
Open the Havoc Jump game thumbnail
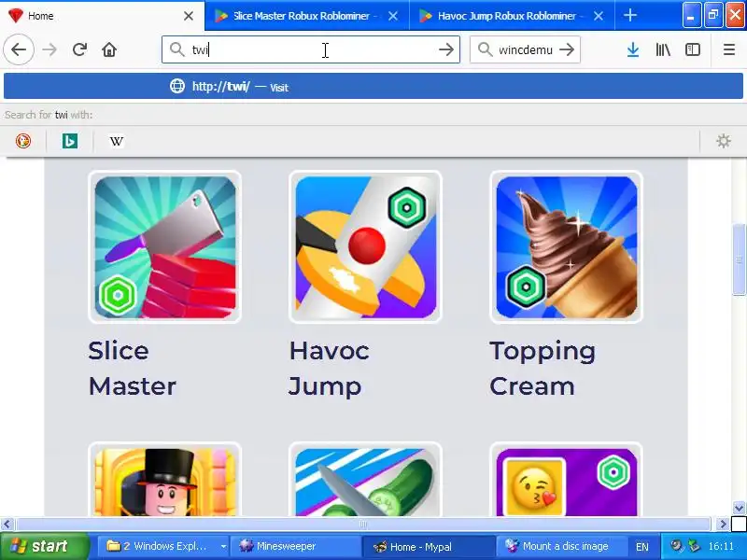[x=365, y=247]
